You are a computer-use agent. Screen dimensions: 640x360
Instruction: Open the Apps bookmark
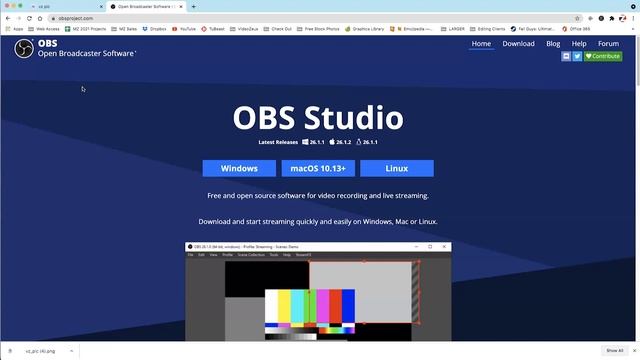click(x=14, y=29)
